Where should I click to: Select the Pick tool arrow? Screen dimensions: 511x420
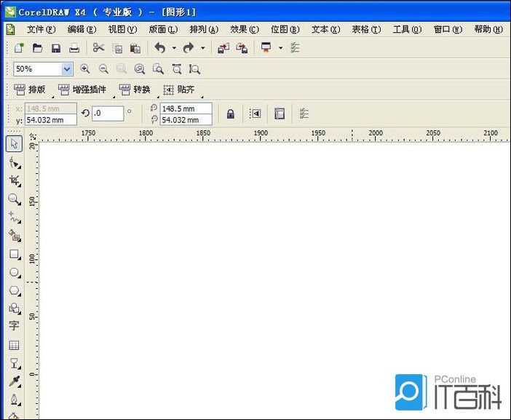[x=14, y=143]
